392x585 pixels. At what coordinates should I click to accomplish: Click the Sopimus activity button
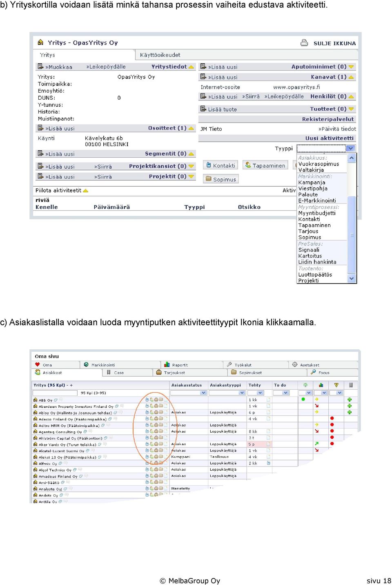point(221,179)
